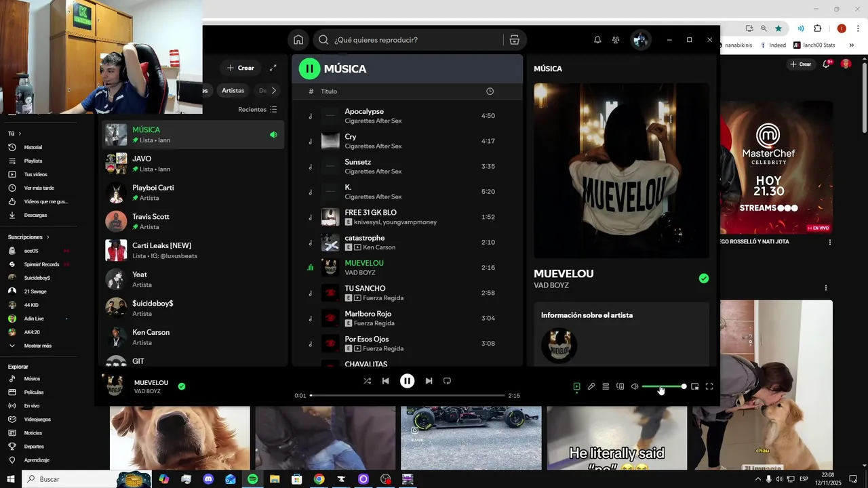Screen dimensions: 868x488
Task: Open Spotify profile avatar menu
Action: click(x=640, y=40)
